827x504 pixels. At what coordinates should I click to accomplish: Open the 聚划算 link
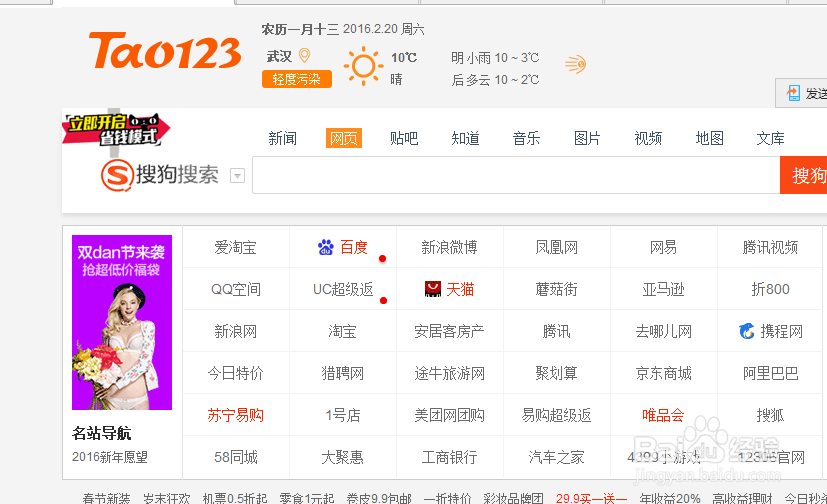tap(556, 374)
